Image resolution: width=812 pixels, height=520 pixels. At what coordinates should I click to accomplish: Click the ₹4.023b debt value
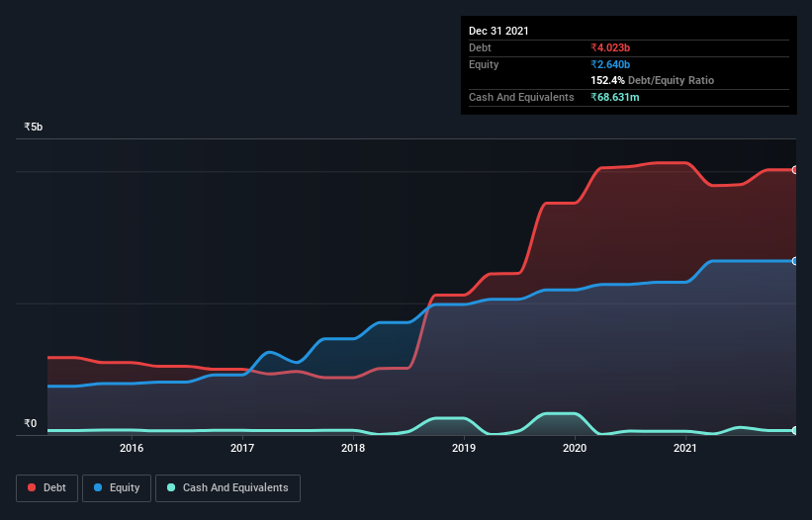[610, 47]
